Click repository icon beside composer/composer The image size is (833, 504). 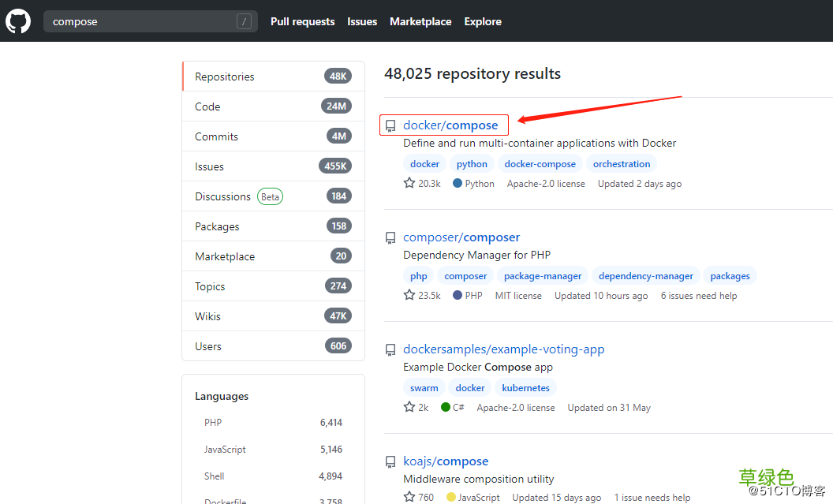pyautogui.click(x=390, y=238)
